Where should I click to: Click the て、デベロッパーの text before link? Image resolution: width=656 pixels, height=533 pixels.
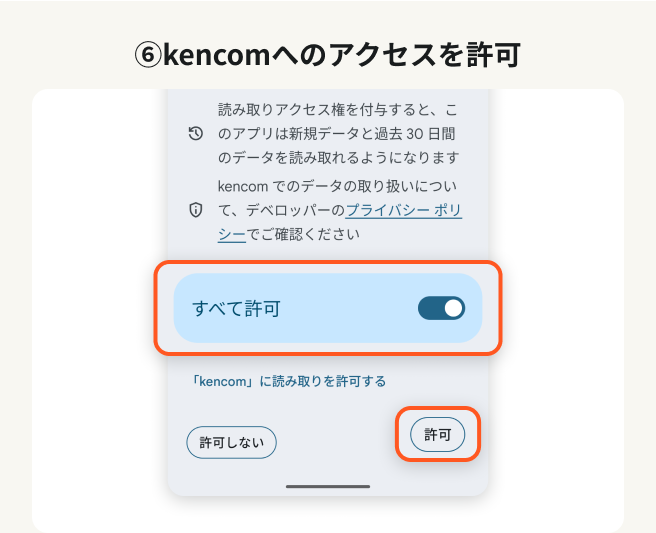[x=281, y=210]
